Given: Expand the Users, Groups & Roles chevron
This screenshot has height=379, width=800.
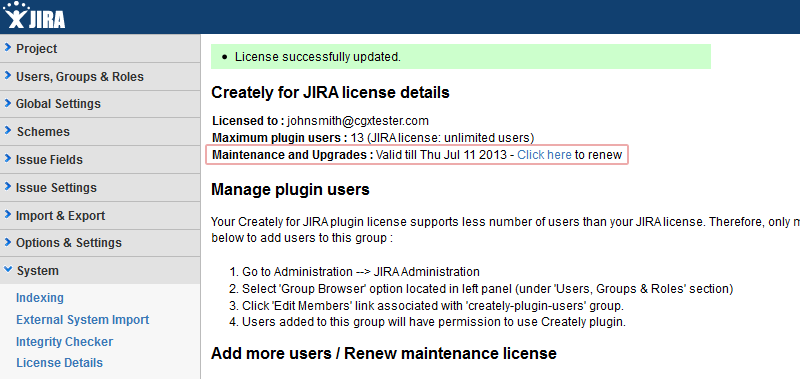Looking at the screenshot, I should click(8, 76).
